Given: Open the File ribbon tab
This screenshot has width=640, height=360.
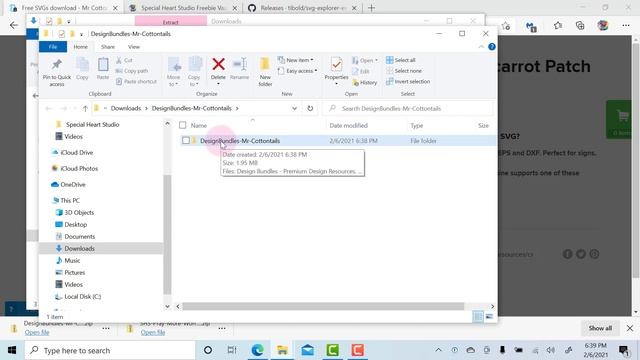Looking at the screenshot, I should click(53, 47).
